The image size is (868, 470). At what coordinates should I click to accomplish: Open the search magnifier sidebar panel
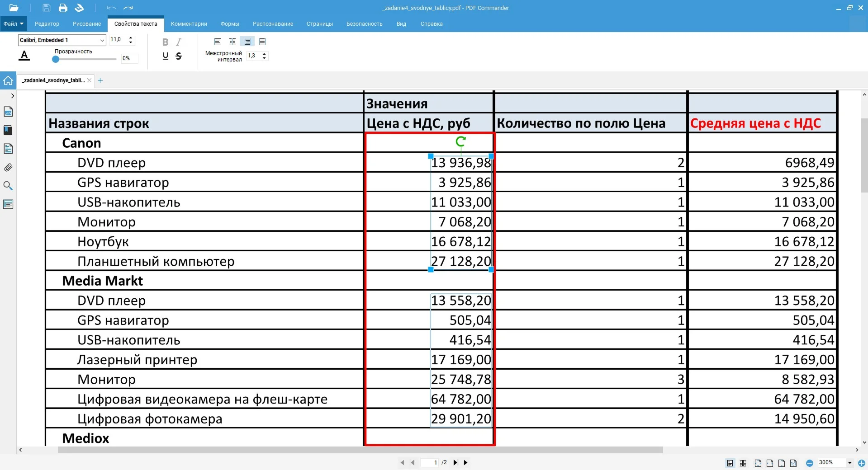pyautogui.click(x=8, y=186)
